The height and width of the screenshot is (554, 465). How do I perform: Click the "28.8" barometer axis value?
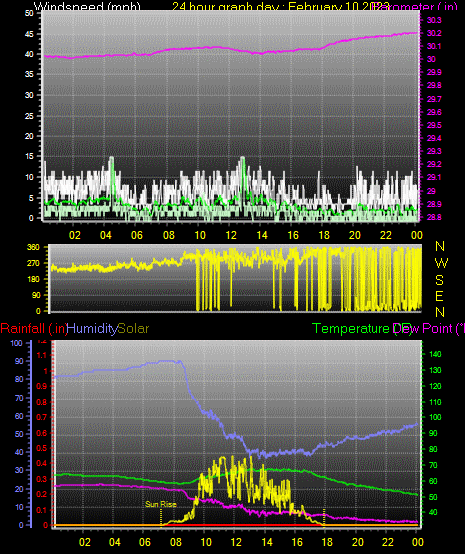[x=434, y=217]
